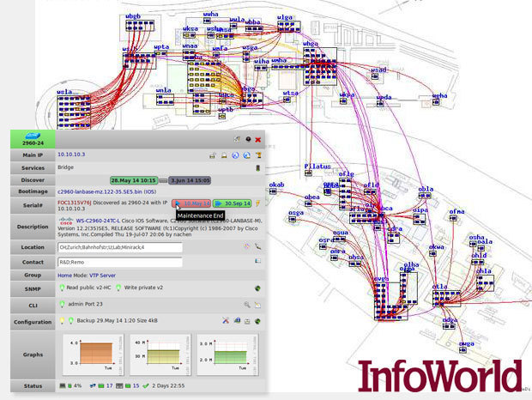Open the orange graph thumbnail

(x=89, y=355)
